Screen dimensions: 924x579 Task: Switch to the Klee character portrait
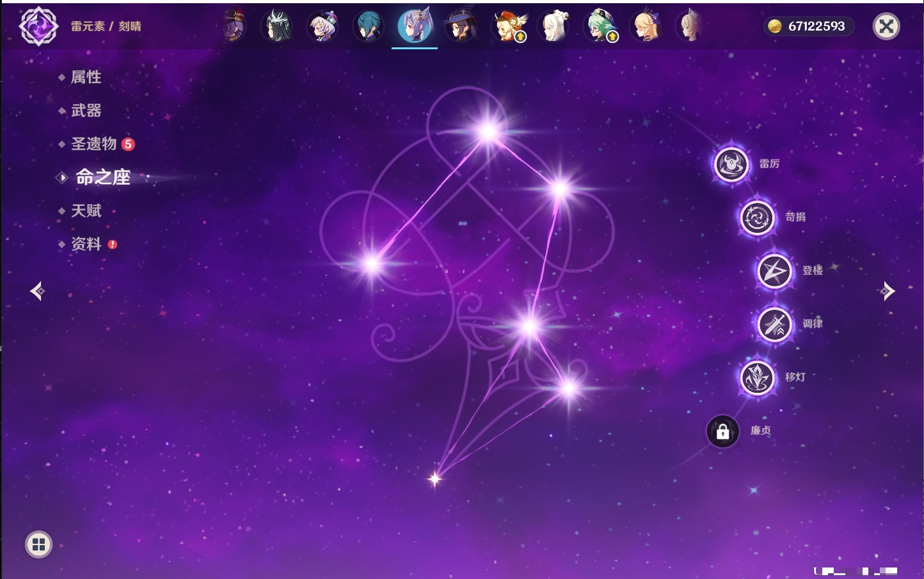pos(507,26)
